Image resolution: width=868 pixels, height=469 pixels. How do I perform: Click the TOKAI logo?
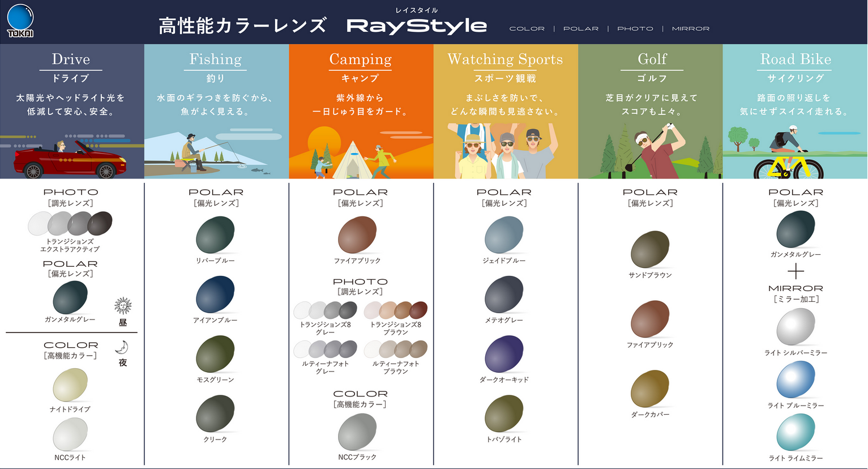20,21
